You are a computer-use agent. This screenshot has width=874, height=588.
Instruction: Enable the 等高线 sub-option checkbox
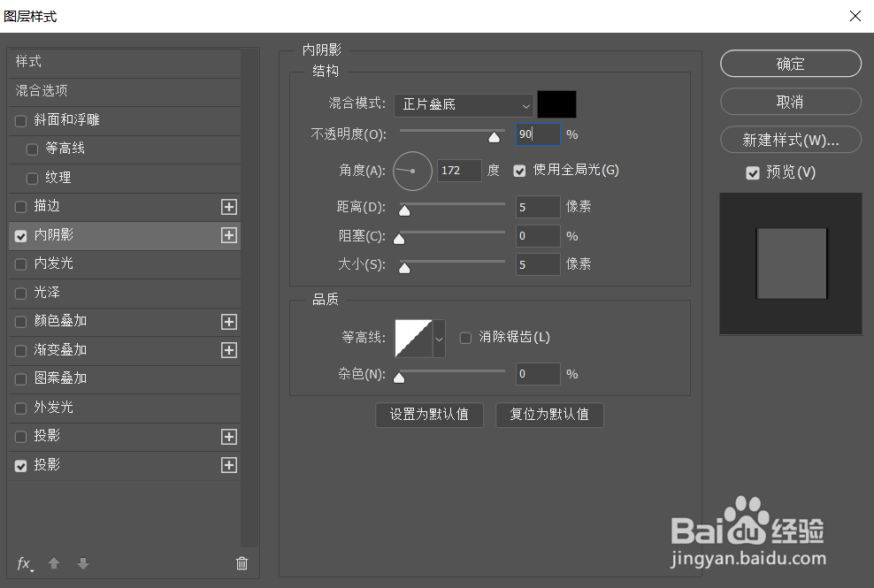(x=33, y=149)
